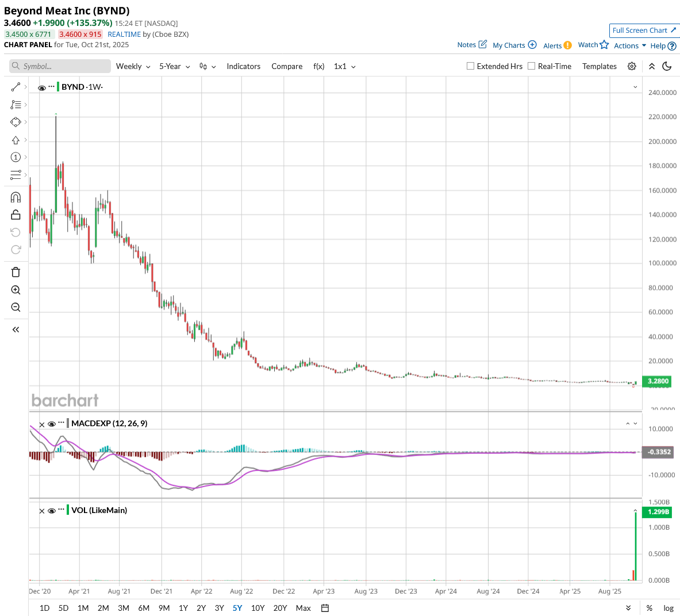
Task: Open the 1x1 grid layout dropdown
Action: point(345,66)
